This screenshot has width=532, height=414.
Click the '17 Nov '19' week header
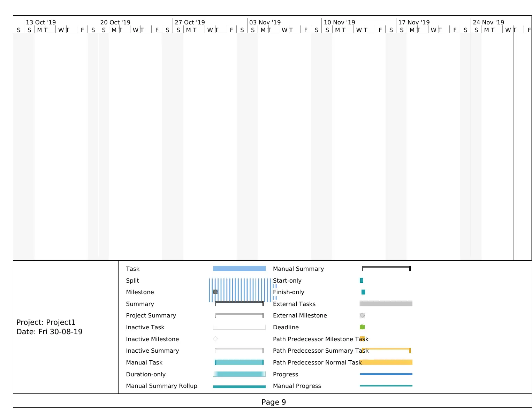pyautogui.click(x=414, y=22)
